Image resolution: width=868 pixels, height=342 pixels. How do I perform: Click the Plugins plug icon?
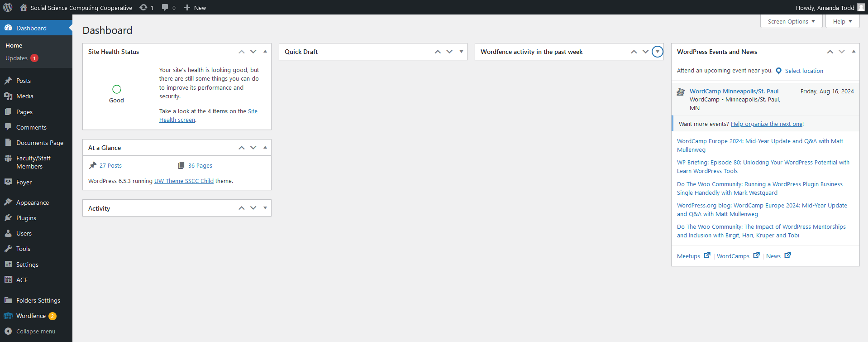click(8, 217)
